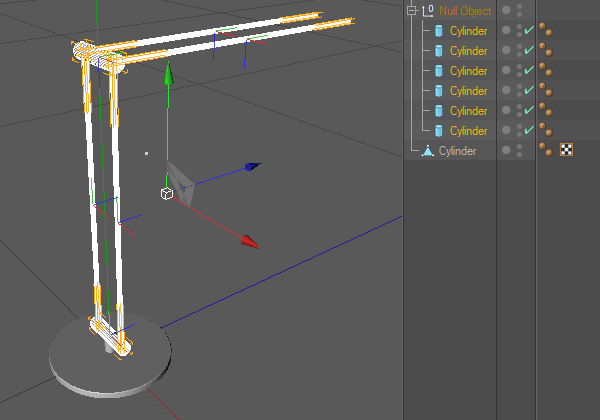This screenshot has width=600, height=420.
Task: Click fourth Cylinder's Phong tag
Action: click(546, 90)
